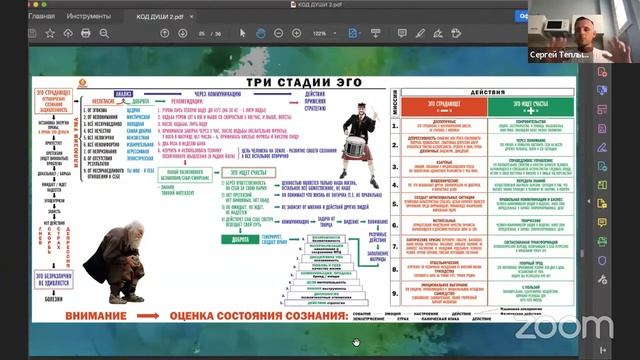Viewport: 640px width, 360px height.
Task: Select the КОД ДУШИ 2.pdf document tab
Action: pyautogui.click(x=160, y=17)
